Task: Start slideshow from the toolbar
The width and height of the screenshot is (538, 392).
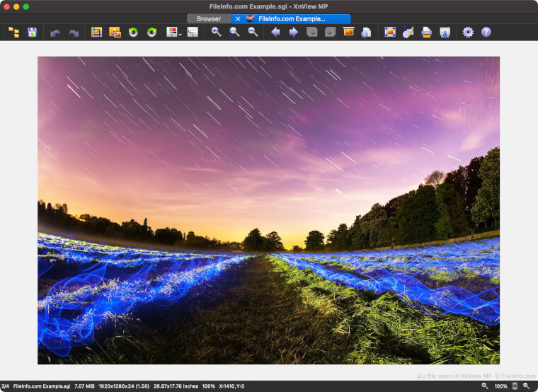Action: coord(348,32)
